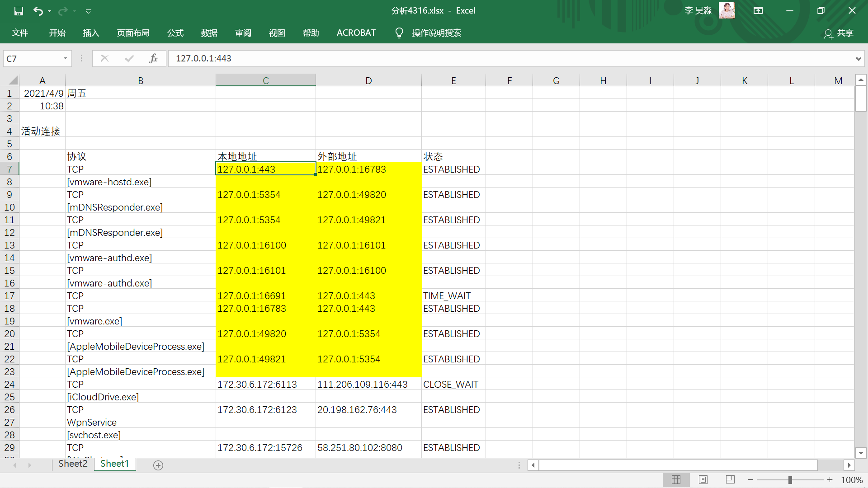Click the Insert Function fx icon
Viewport: 868px width, 488px height.
point(153,58)
